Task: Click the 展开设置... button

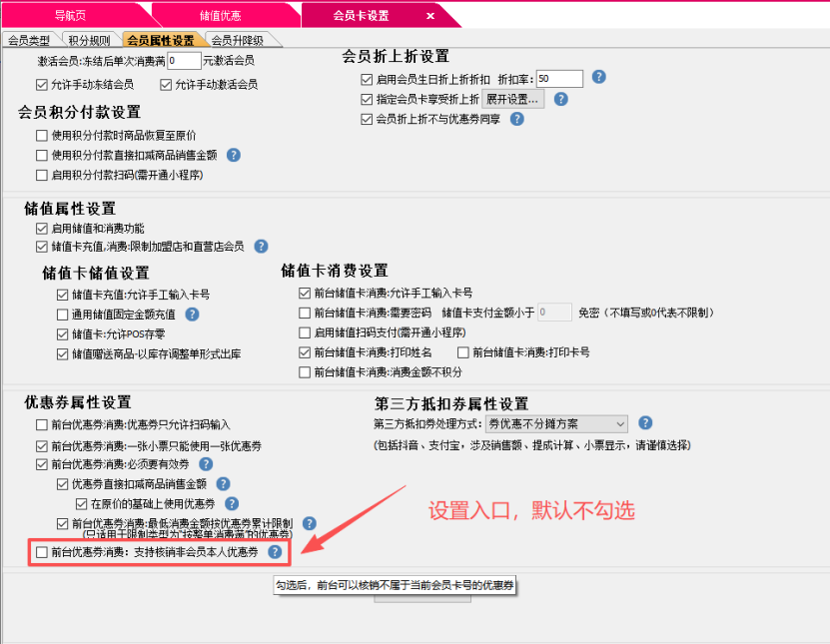Action: pos(512,99)
